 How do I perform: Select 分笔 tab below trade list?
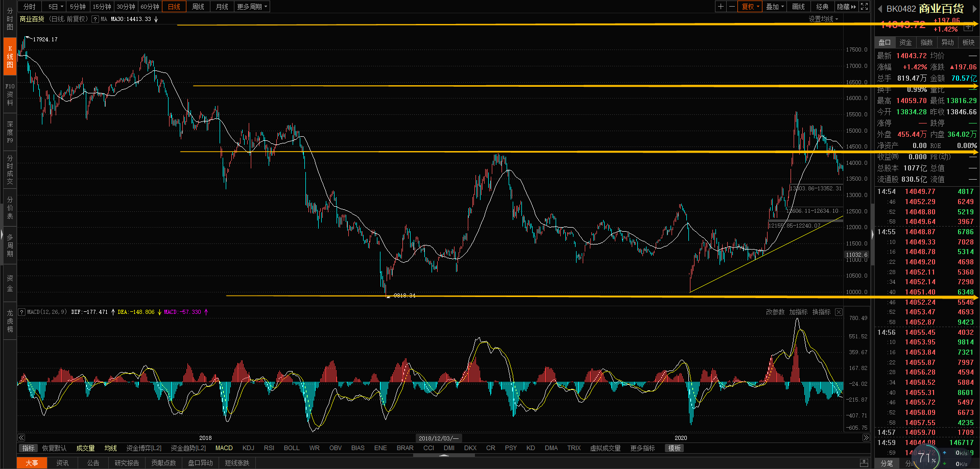pyautogui.click(x=887, y=463)
